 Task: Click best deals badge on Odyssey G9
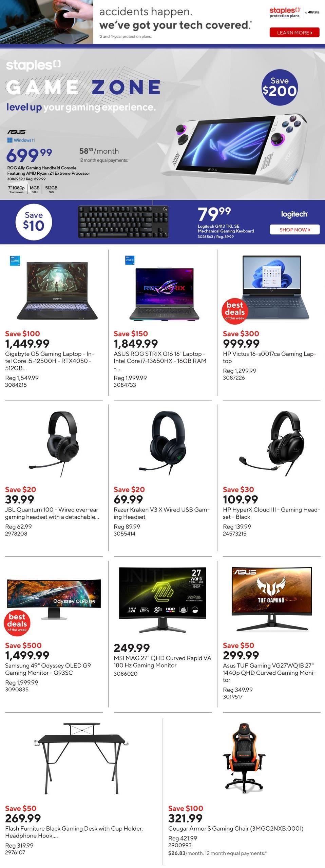click(17, 622)
